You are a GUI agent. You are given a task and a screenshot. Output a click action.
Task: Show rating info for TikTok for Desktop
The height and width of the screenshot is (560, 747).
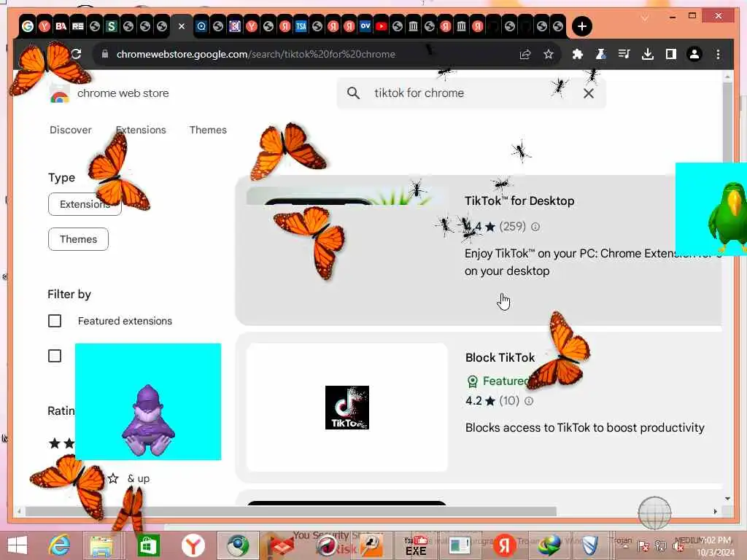(x=535, y=227)
